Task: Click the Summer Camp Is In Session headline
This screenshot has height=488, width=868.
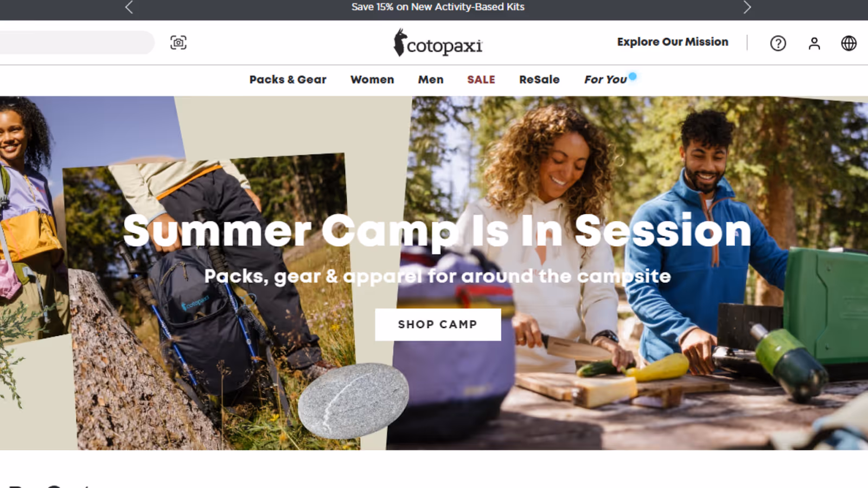Action: point(437,231)
